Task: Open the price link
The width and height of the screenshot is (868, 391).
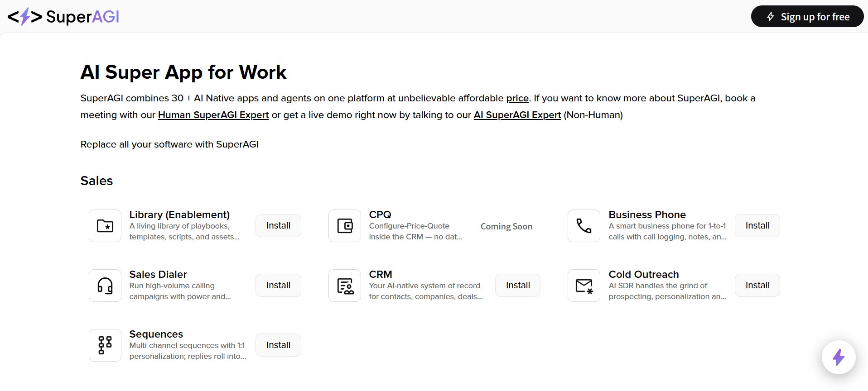Action: [517, 98]
